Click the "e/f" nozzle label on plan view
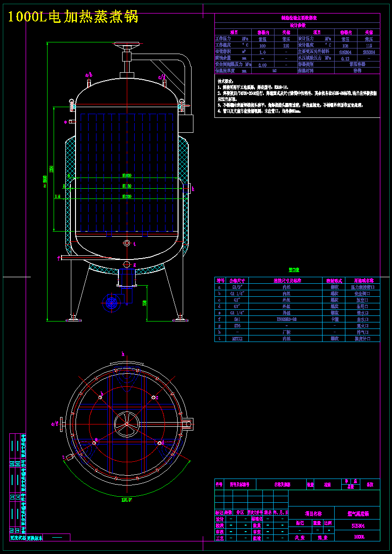The width and height of the screenshot is (392, 554). (x=55, y=424)
